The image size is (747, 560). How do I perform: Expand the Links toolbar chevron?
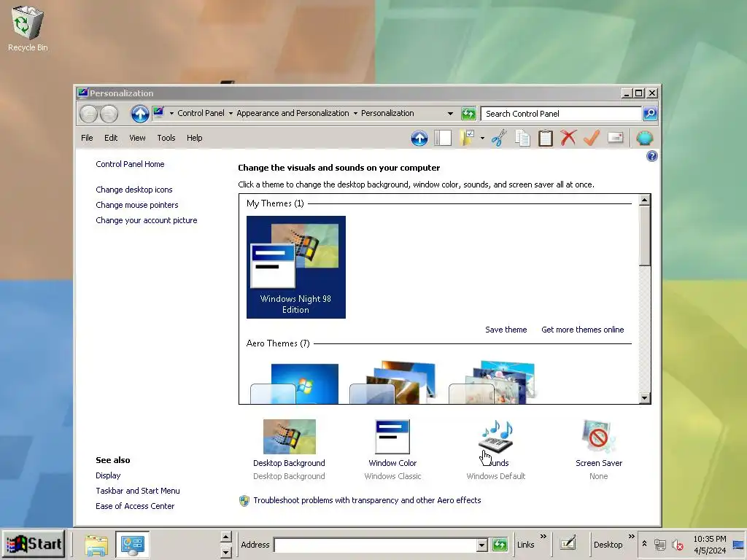543,537
